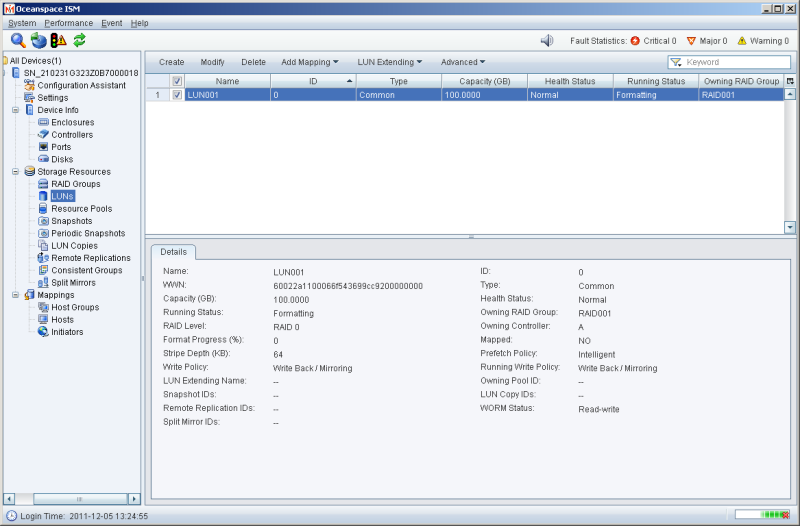Click the magnifier discover device icon
Screen dimensions: 800x526
tap(18, 40)
